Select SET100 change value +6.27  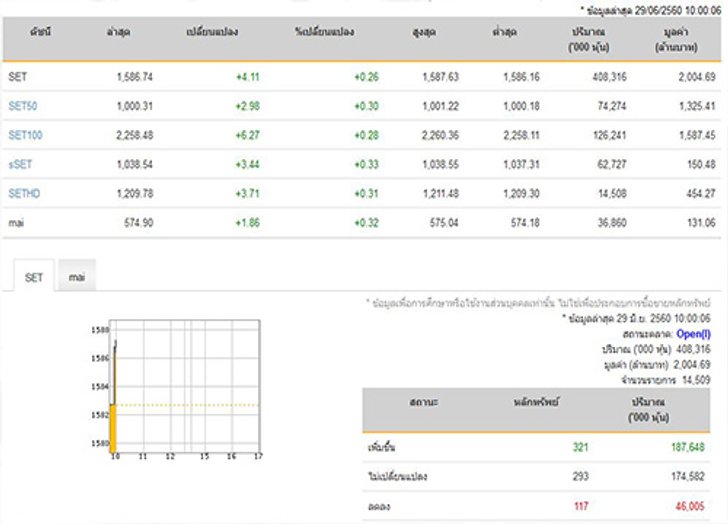coord(247,135)
